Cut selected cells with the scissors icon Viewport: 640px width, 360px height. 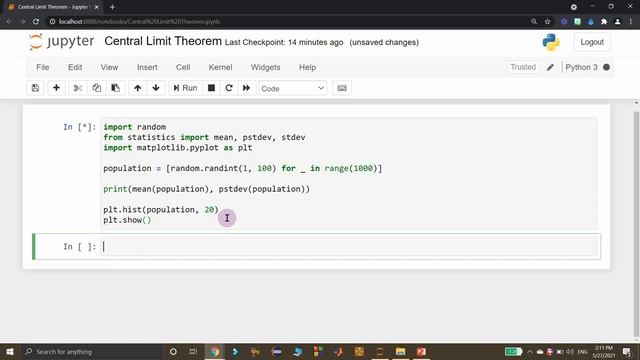click(x=78, y=88)
